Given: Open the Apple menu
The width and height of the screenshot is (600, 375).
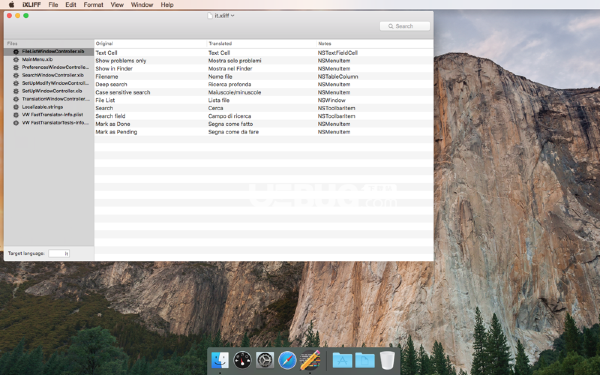Looking at the screenshot, I should (11, 5).
